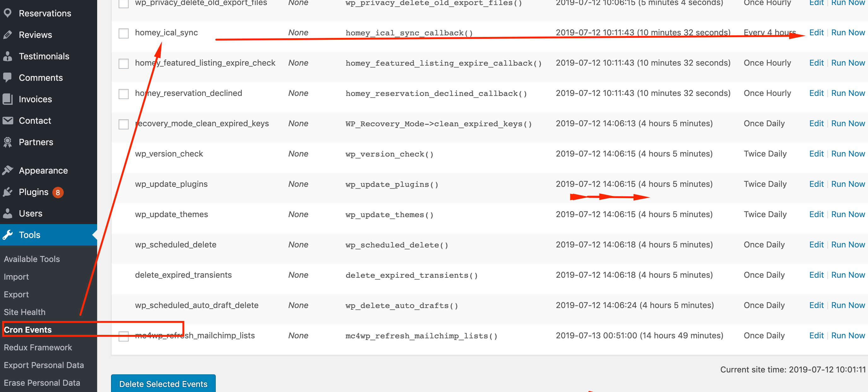Open Site Health page
Screen dimensions: 868x392
[25, 312]
